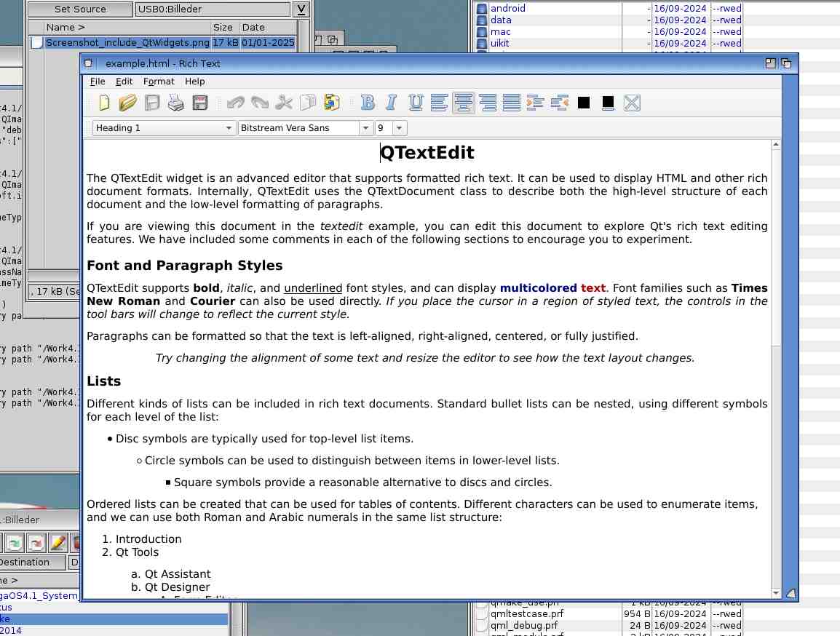Image resolution: width=840 pixels, height=636 pixels.
Task: Cut the selected text with scissors icon
Action: 284,103
